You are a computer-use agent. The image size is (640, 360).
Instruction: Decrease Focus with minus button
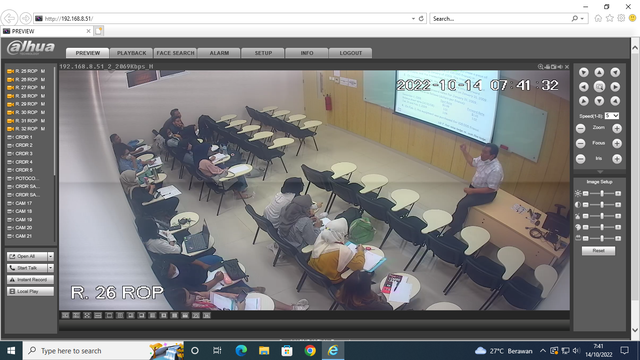click(580, 143)
